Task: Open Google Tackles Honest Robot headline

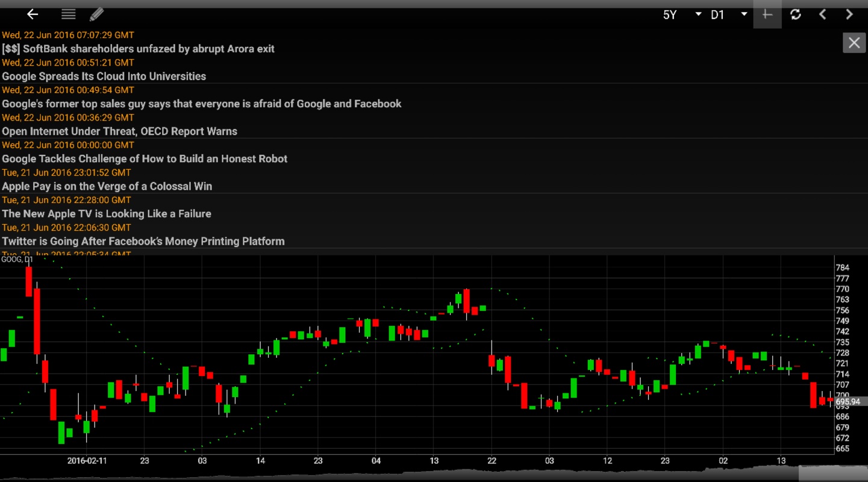Action: coord(145,159)
